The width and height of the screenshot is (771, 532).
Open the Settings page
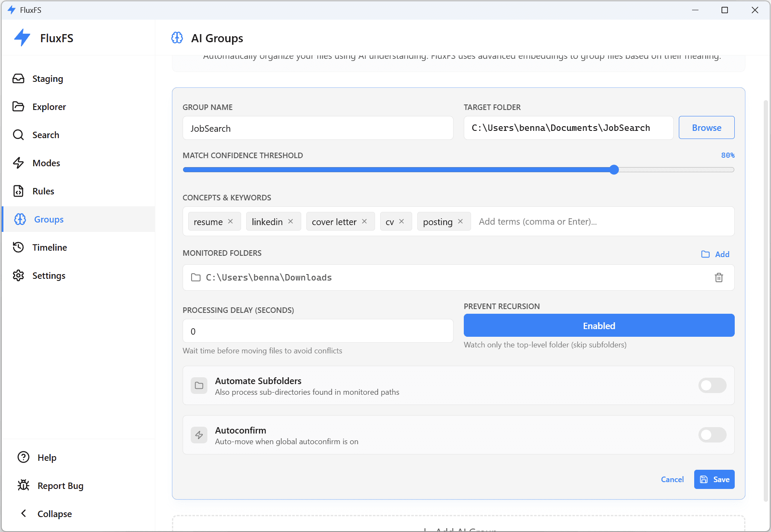[49, 275]
